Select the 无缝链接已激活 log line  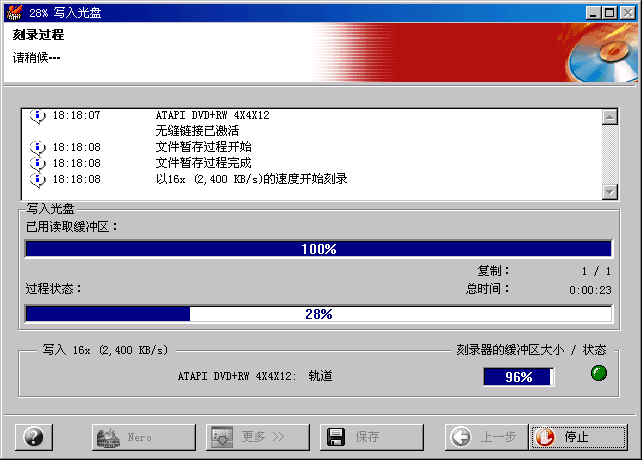coord(197,131)
